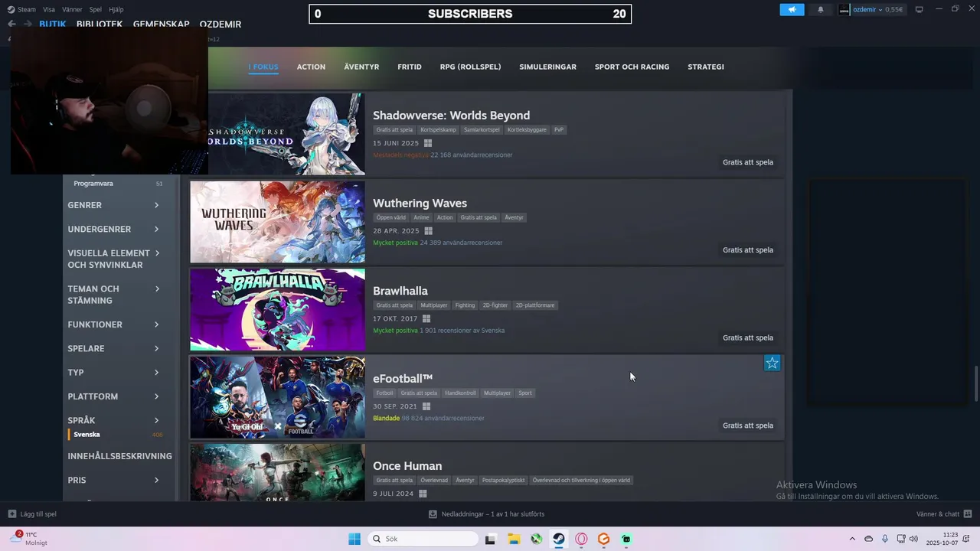Click the wishlist star on eFootball row

pyautogui.click(x=772, y=363)
